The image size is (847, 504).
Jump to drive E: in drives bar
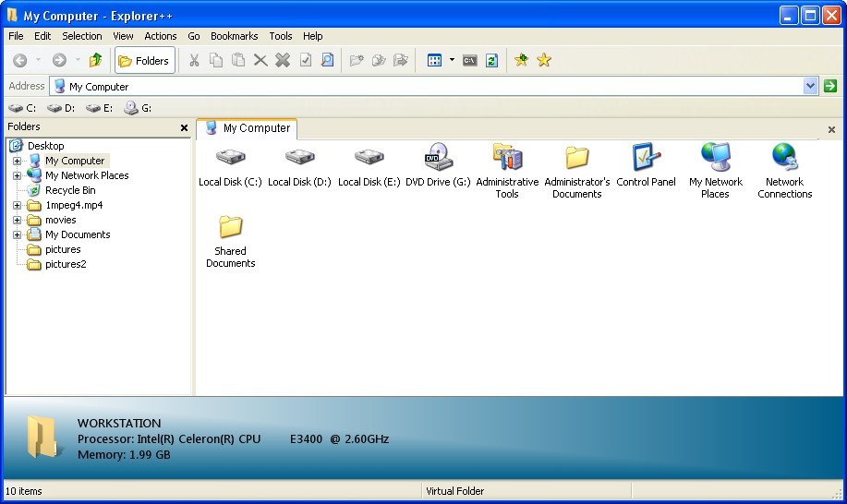[x=100, y=108]
